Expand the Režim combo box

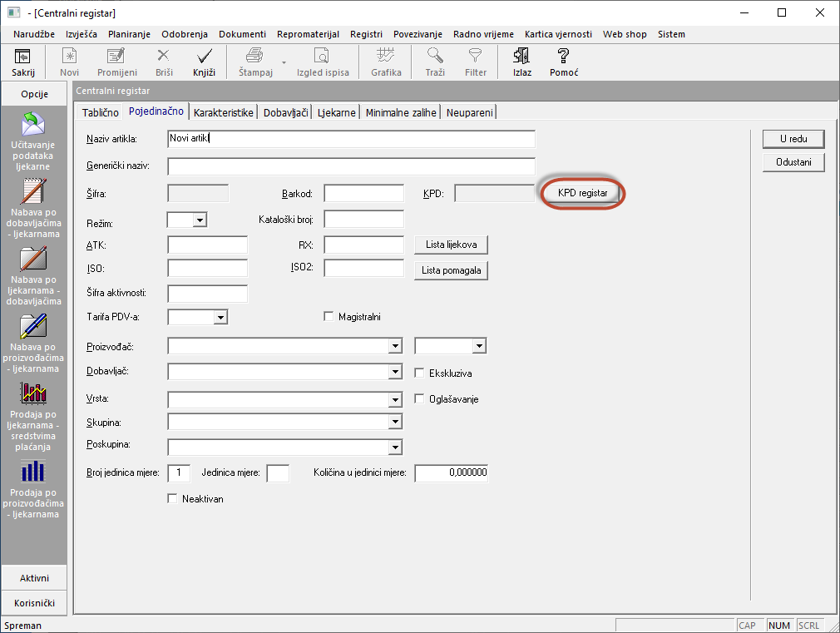pyautogui.click(x=200, y=220)
